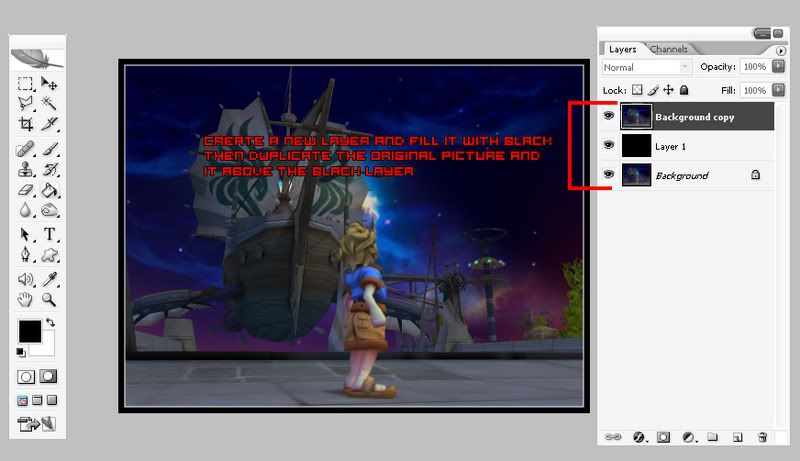Open the Layers panel flyout menu
The height and width of the screenshot is (461, 800).
pyautogui.click(x=781, y=50)
